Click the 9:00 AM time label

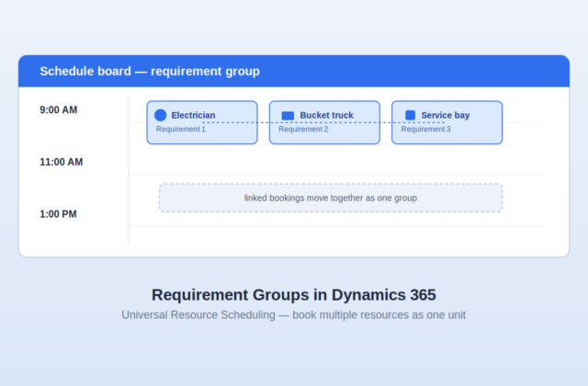(59, 110)
